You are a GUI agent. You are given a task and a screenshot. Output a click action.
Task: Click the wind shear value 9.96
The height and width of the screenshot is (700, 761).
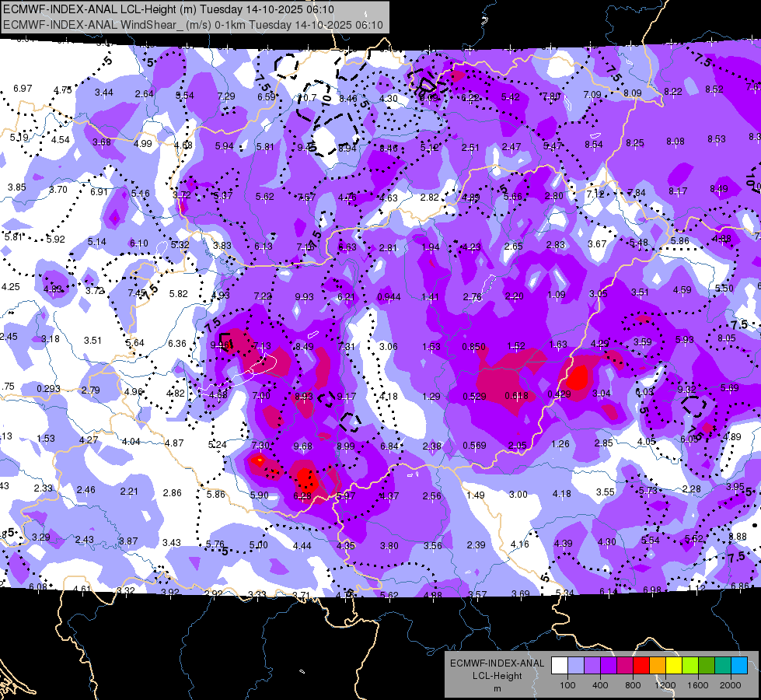(220, 345)
